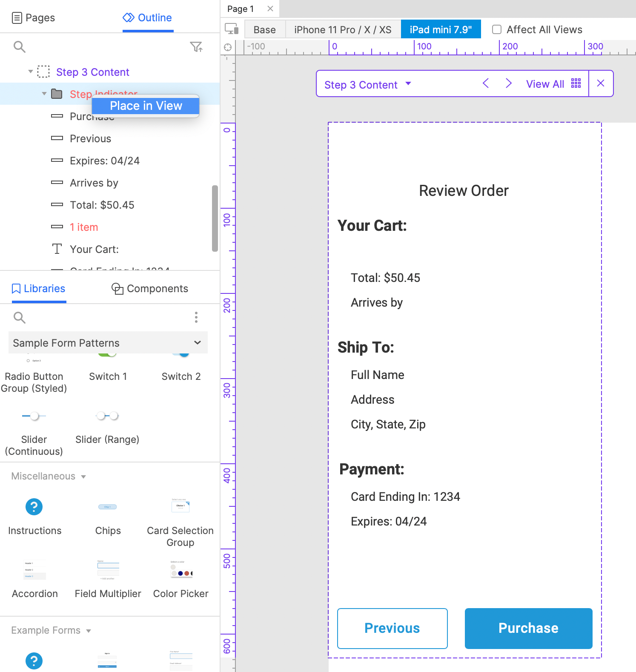Collapse the Step 3 Content tree node
The height and width of the screenshot is (672, 636).
(31, 72)
